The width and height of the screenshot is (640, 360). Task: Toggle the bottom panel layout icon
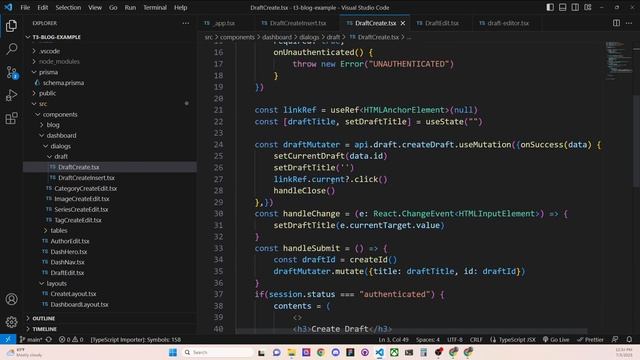tap(562, 7)
